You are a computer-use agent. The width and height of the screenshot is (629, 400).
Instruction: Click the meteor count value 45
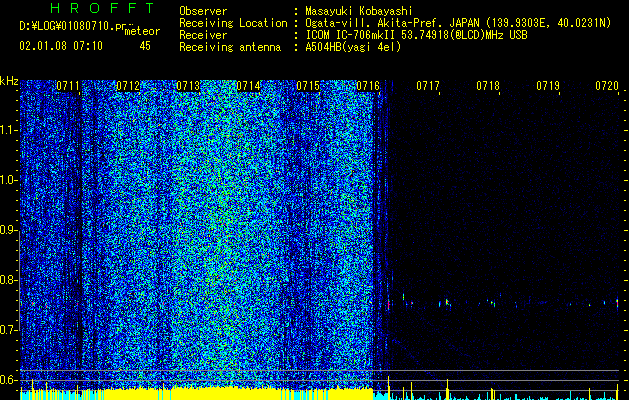(x=145, y=46)
